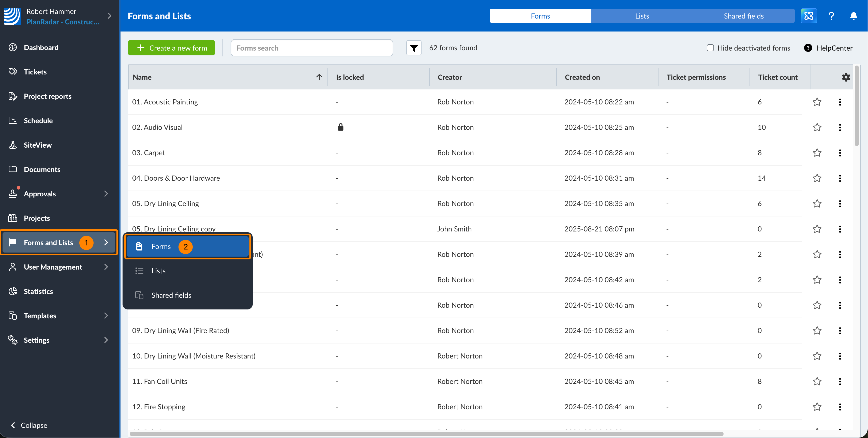Click the lock icon for 02. Audio Visual
The image size is (868, 438).
coord(340,127)
